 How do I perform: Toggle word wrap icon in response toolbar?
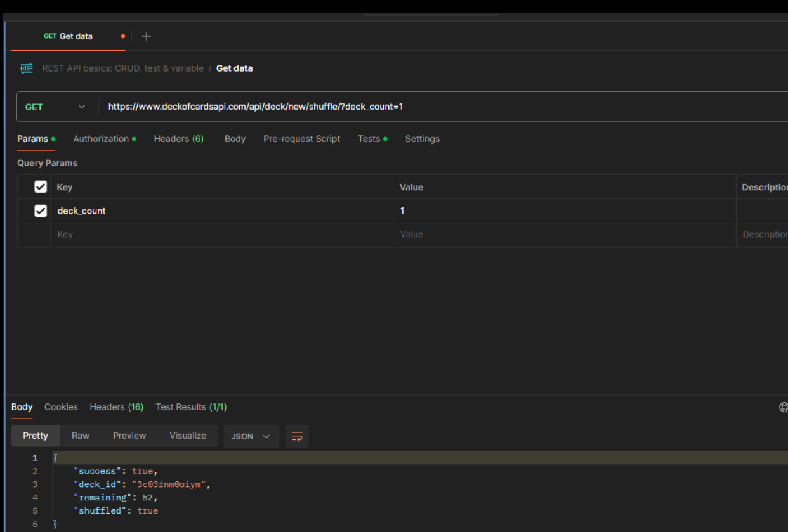click(x=297, y=436)
